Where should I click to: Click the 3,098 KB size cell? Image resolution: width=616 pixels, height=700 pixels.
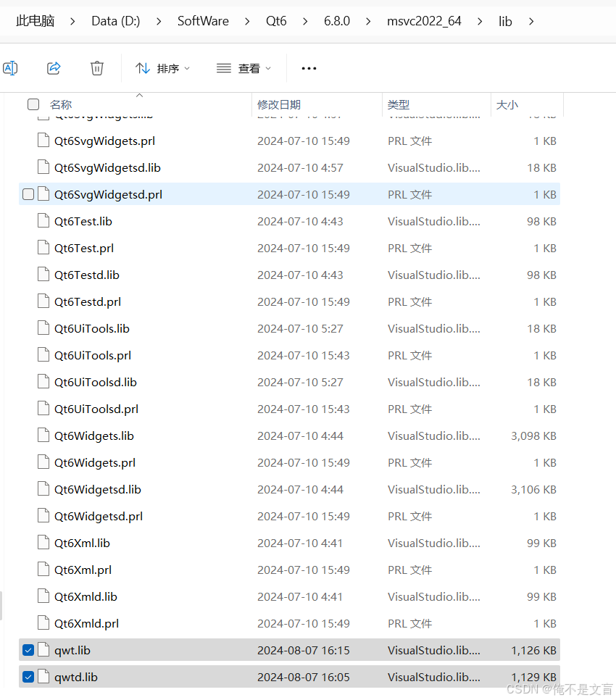point(533,436)
